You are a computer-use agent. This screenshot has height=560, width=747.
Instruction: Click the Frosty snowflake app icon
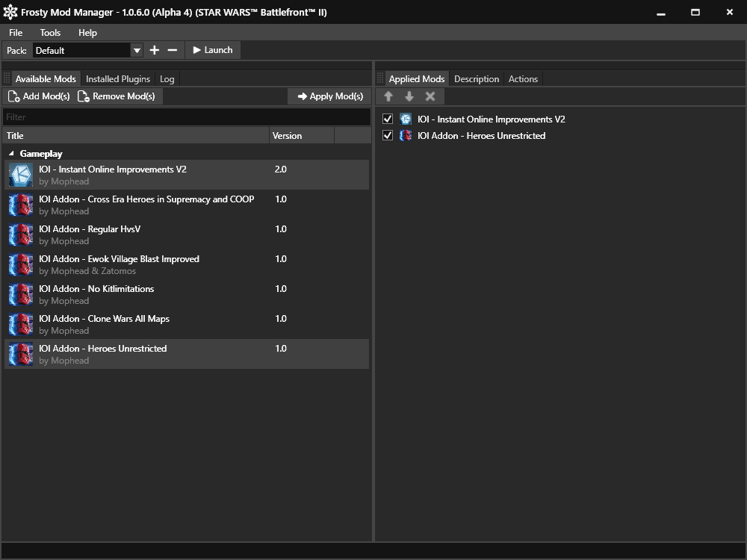(10, 13)
